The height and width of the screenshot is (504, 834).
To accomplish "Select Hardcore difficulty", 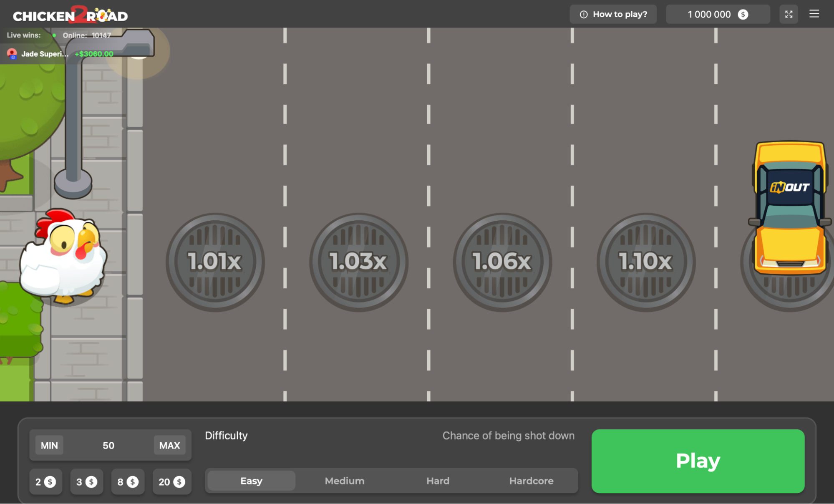I will (531, 481).
